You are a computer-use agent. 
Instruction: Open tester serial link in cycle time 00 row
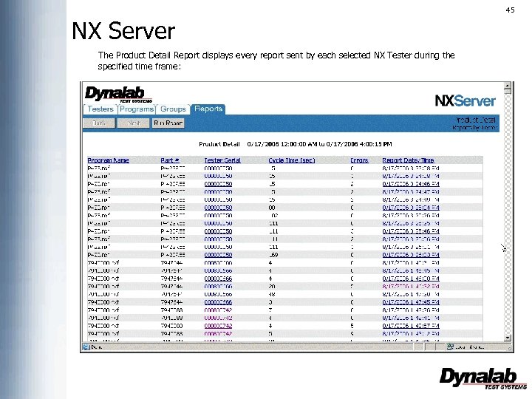218,208
